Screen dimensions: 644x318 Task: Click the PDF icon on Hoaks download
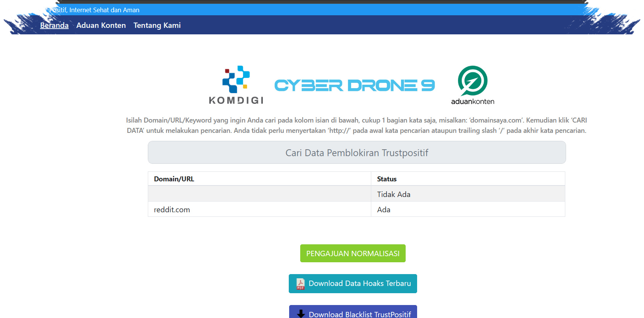301,284
